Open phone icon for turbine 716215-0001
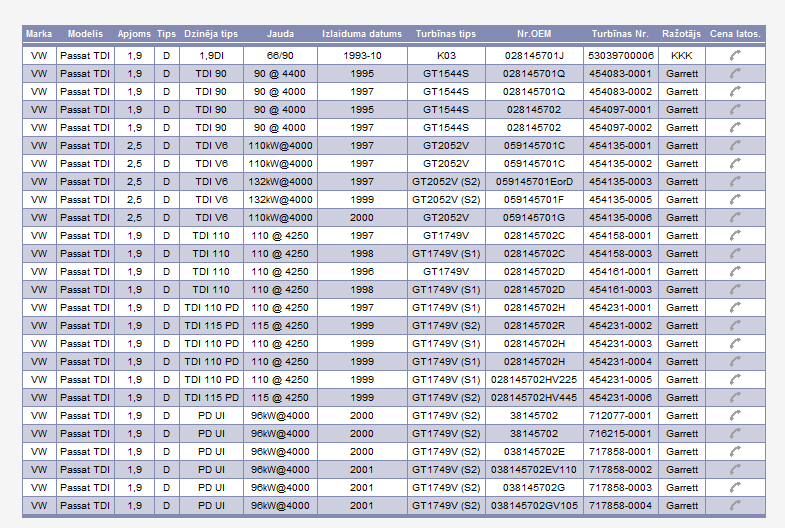 (735, 434)
